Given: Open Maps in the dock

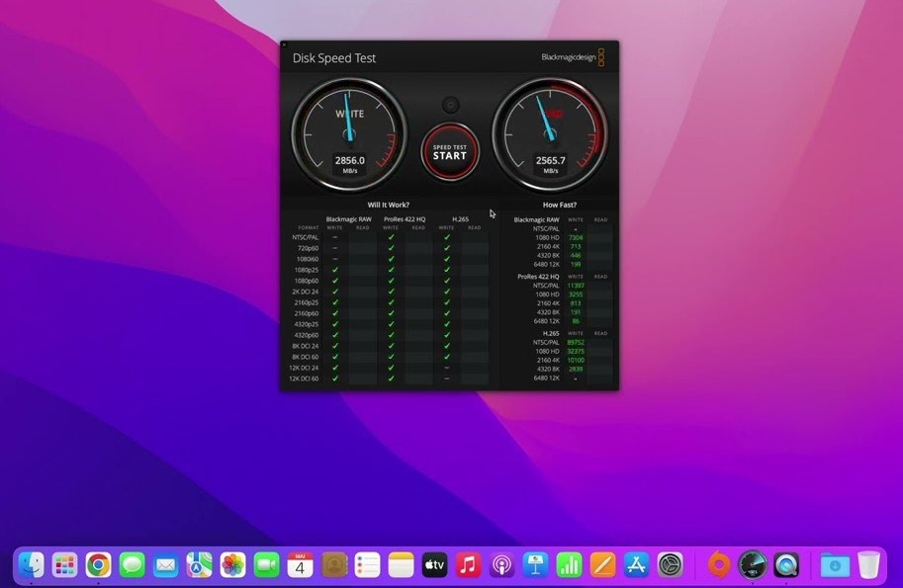Looking at the screenshot, I should (199, 565).
